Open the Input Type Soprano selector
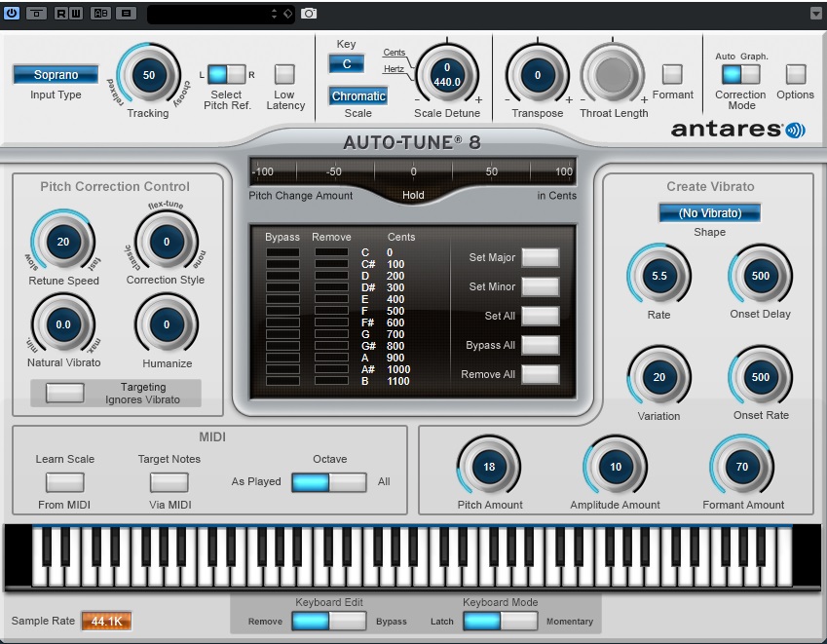Viewport: 827px width, 644px height. pos(56,74)
